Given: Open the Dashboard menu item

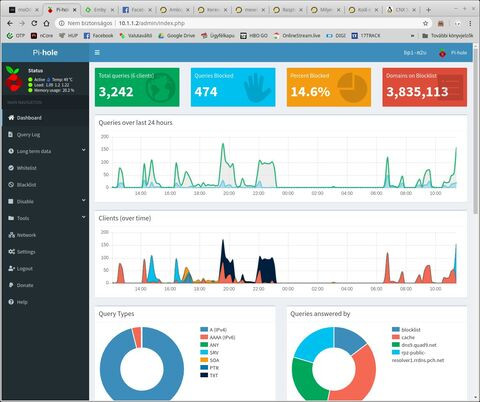Looking at the screenshot, I should pyautogui.click(x=45, y=118).
